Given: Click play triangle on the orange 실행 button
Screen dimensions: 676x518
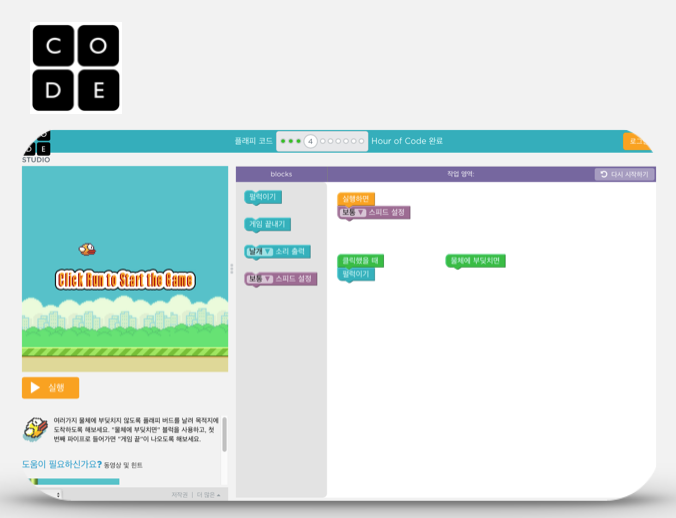Looking at the screenshot, I should (35, 387).
